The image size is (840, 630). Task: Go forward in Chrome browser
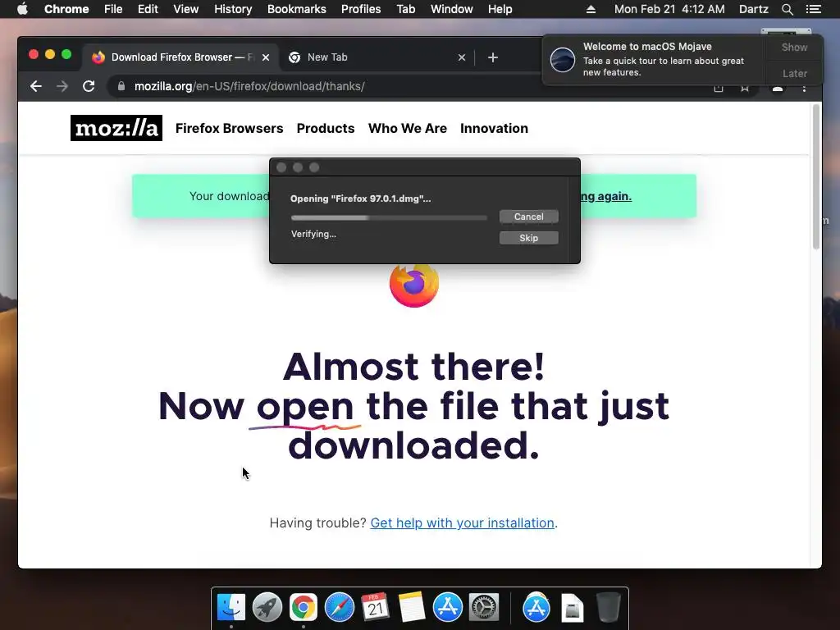click(x=62, y=86)
